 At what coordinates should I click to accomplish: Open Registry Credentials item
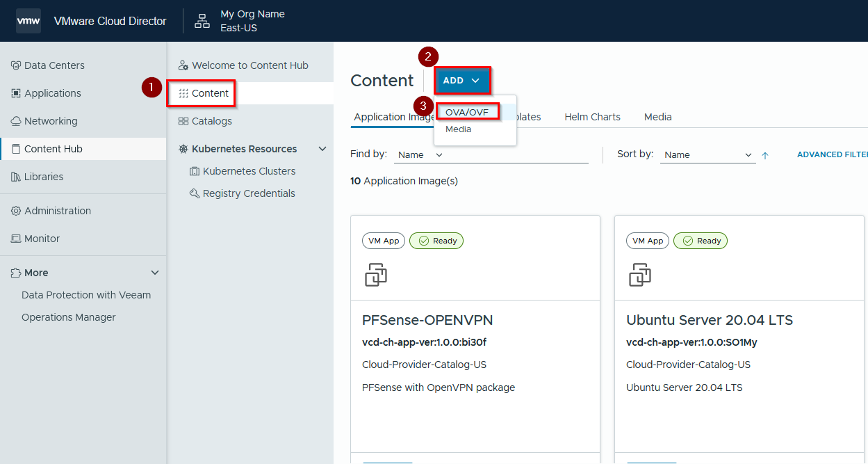click(x=250, y=193)
